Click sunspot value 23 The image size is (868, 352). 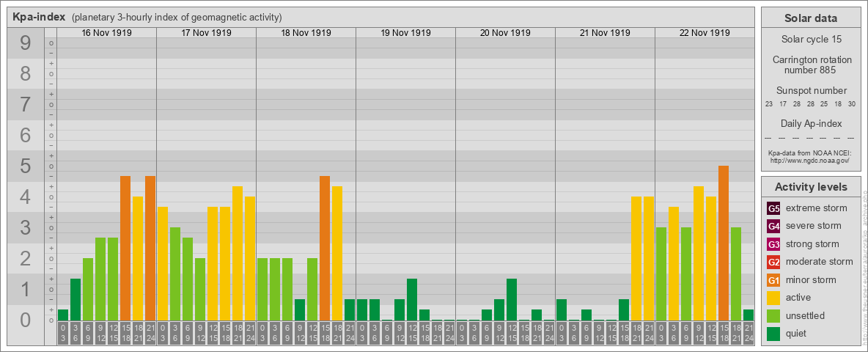[x=769, y=104]
